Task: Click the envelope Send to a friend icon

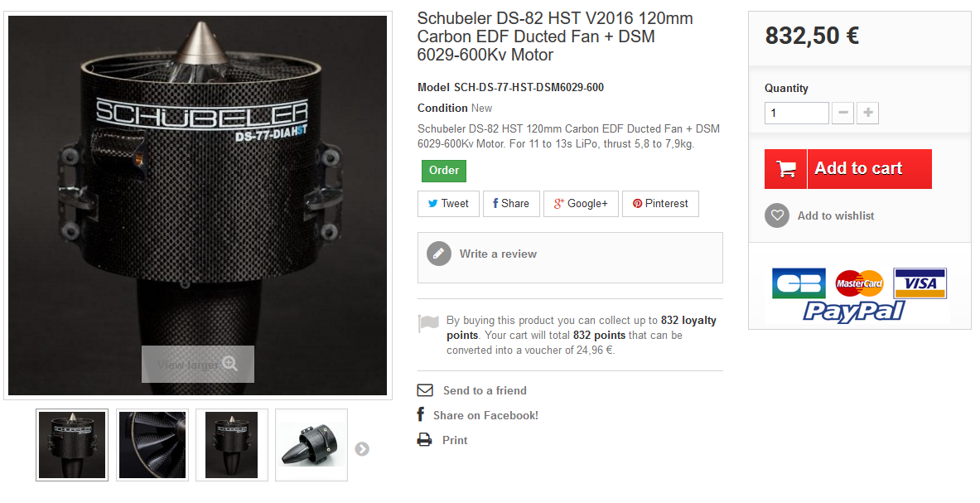Action: point(425,390)
